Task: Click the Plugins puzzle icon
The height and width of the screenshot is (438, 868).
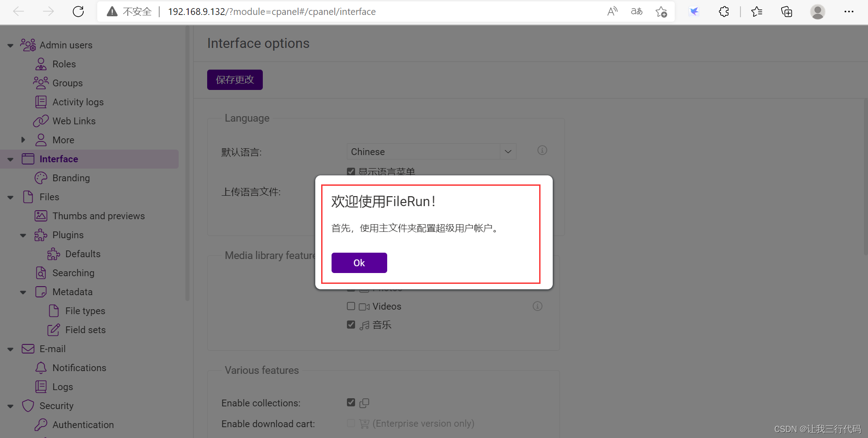Action: pos(41,235)
